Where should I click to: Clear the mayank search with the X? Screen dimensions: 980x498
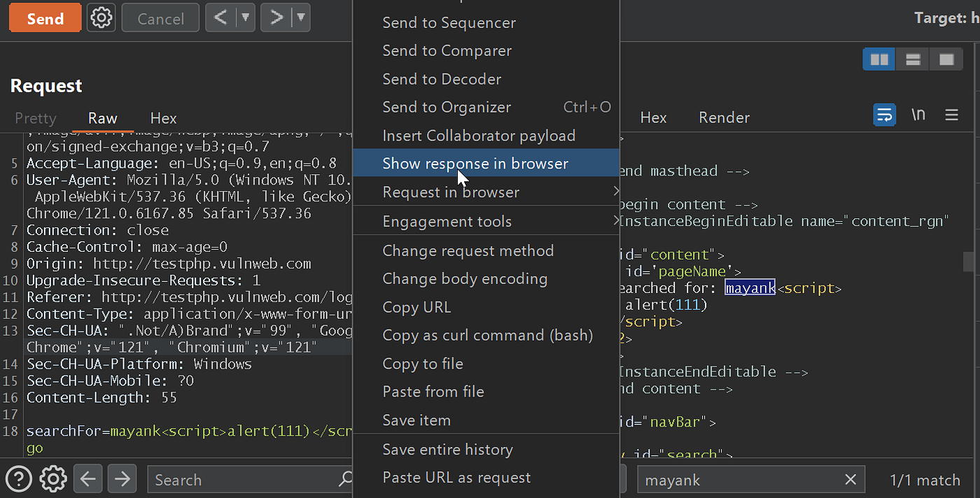pyautogui.click(x=850, y=479)
